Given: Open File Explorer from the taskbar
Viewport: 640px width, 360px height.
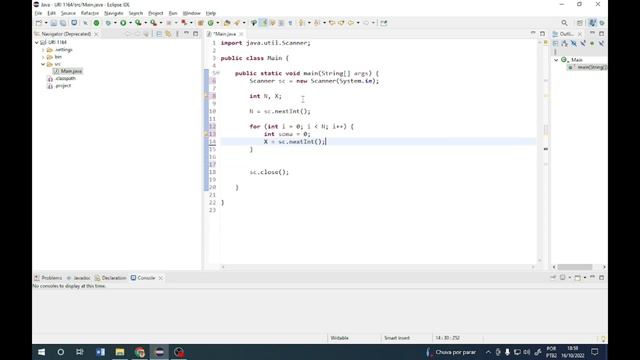Looking at the screenshot, I should 120,352.
